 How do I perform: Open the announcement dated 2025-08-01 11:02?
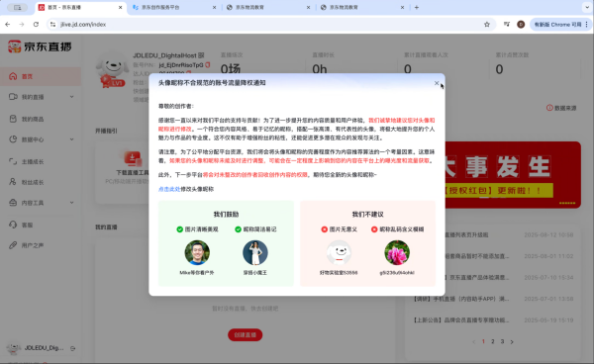[510, 256]
